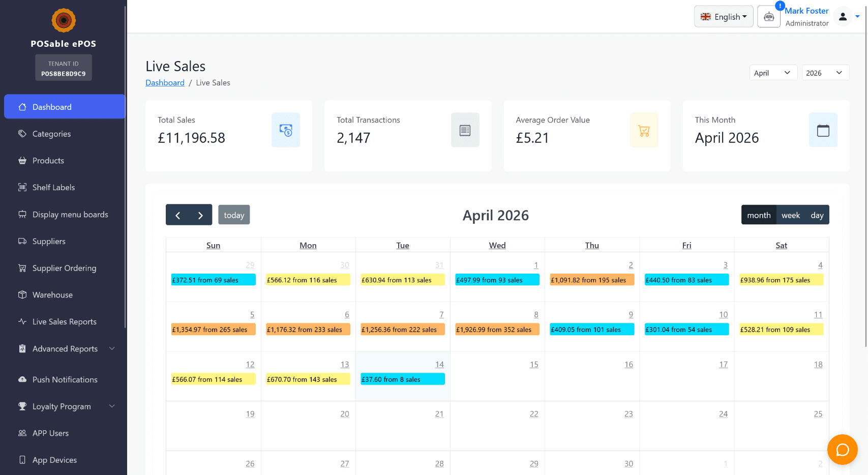868x475 pixels.
Task: Click the Average Order Value cart icon
Action: (x=644, y=130)
